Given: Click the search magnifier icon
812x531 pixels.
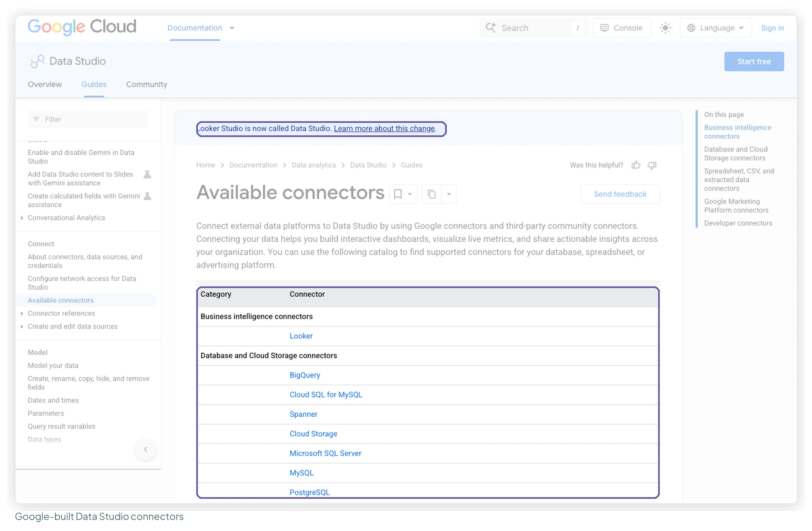Looking at the screenshot, I should pyautogui.click(x=491, y=28).
